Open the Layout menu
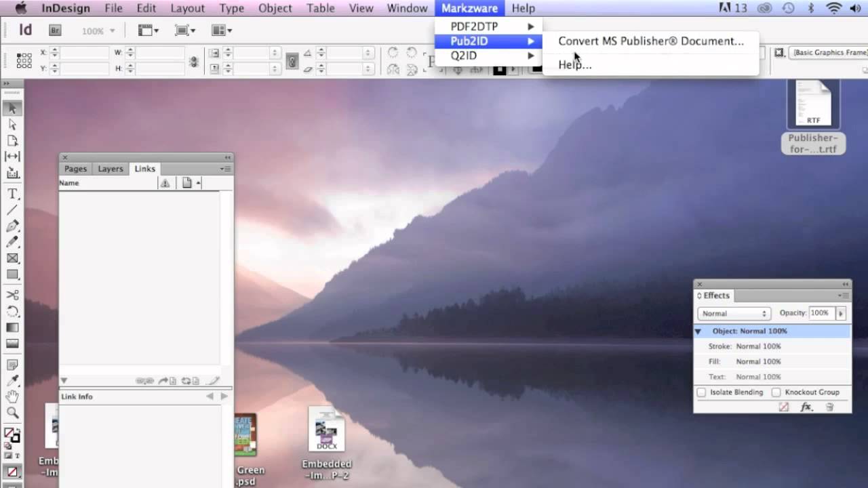Image resolution: width=868 pixels, height=488 pixels. 187,8
